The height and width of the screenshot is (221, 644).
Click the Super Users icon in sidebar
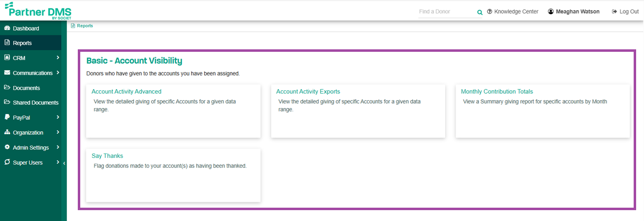[x=7, y=162]
